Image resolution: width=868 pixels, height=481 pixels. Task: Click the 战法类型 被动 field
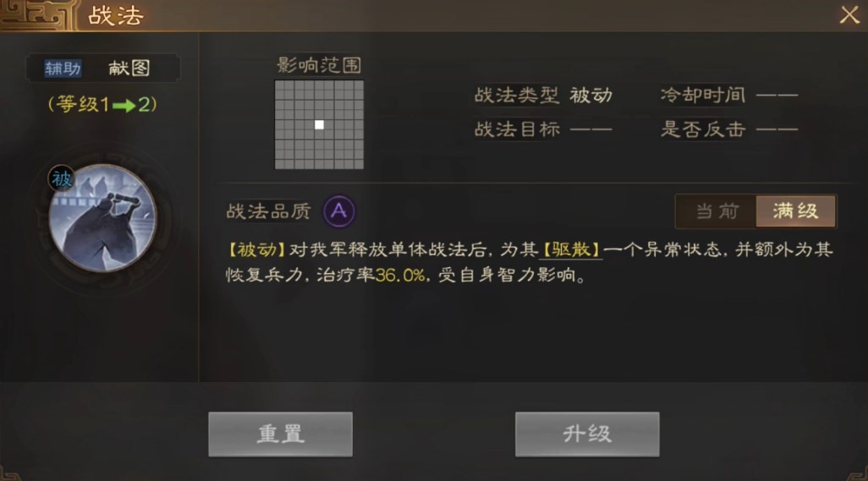(x=544, y=95)
